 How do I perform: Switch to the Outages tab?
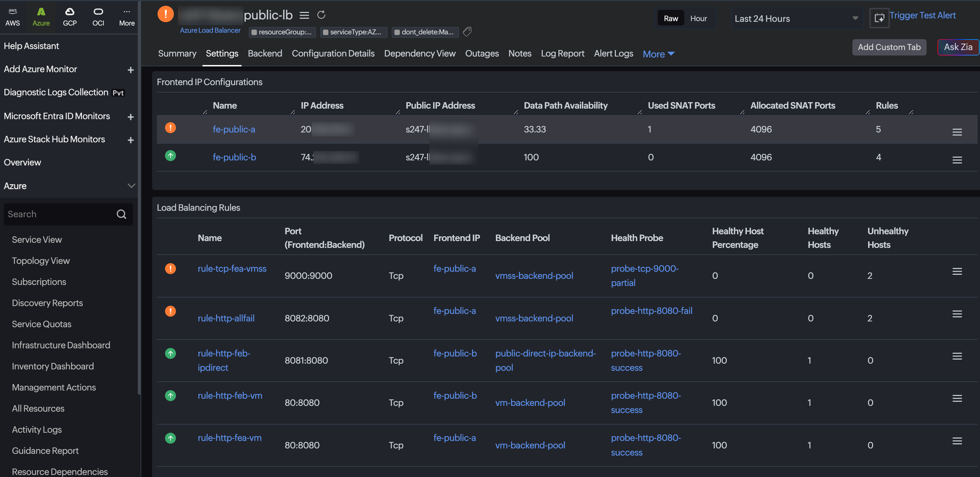tap(481, 53)
